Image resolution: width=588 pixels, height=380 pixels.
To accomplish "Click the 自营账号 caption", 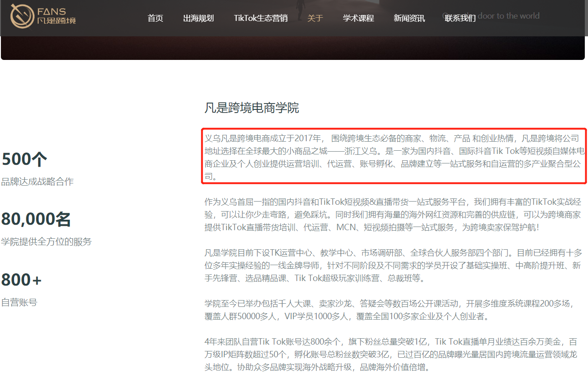I will pos(19,302).
